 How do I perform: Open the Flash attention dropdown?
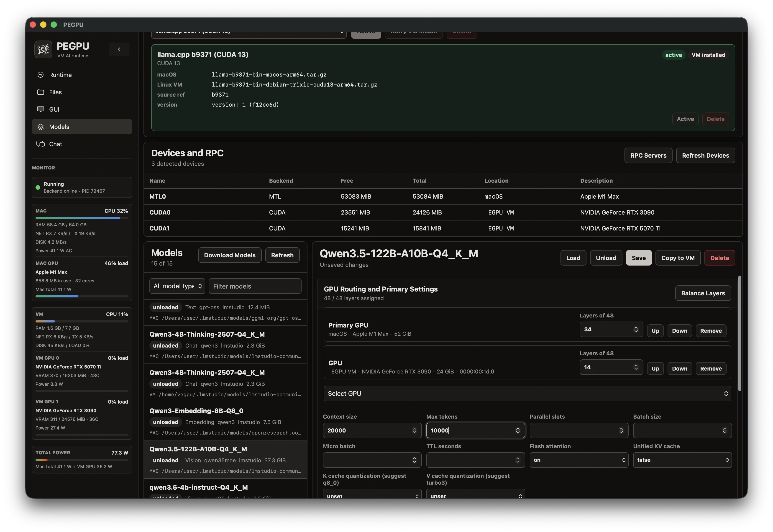579,460
